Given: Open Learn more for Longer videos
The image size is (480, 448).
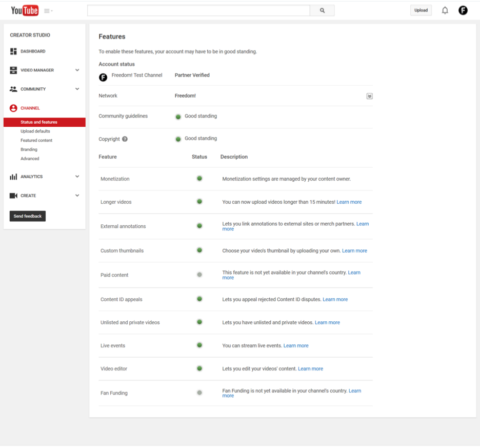Looking at the screenshot, I should [349, 202].
